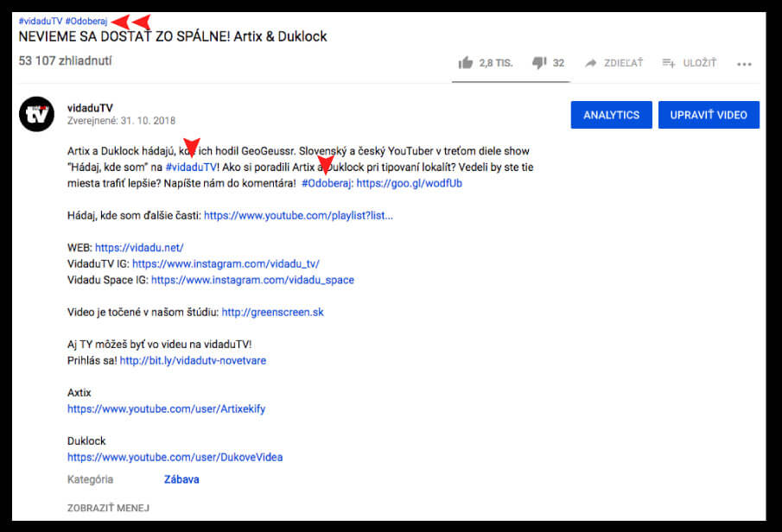This screenshot has width=782, height=532.
Task: Open the YouTube playlist link
Action: (x=298, y=215)
